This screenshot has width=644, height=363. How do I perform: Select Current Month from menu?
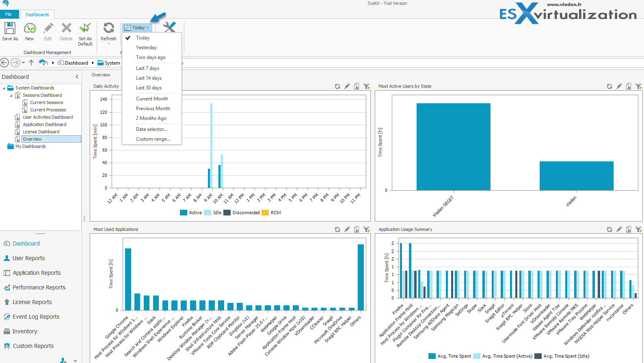coord(151,99)
